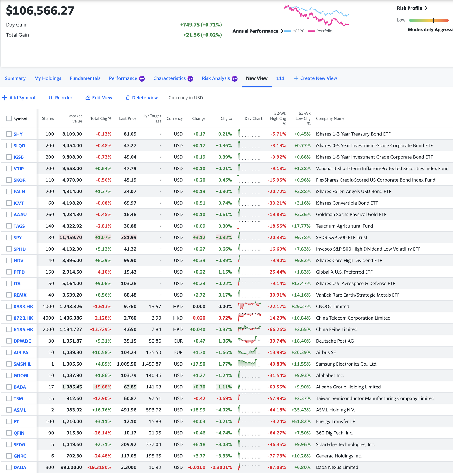Click the plus icon of Create New View
The height and width of the screenshot is (476, 453).
pos(296,78)
